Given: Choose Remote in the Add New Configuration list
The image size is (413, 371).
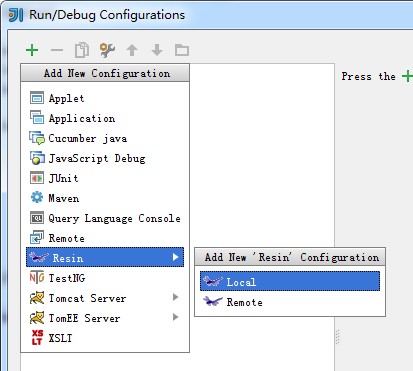Looking at the screenshot, I should 105,238.
